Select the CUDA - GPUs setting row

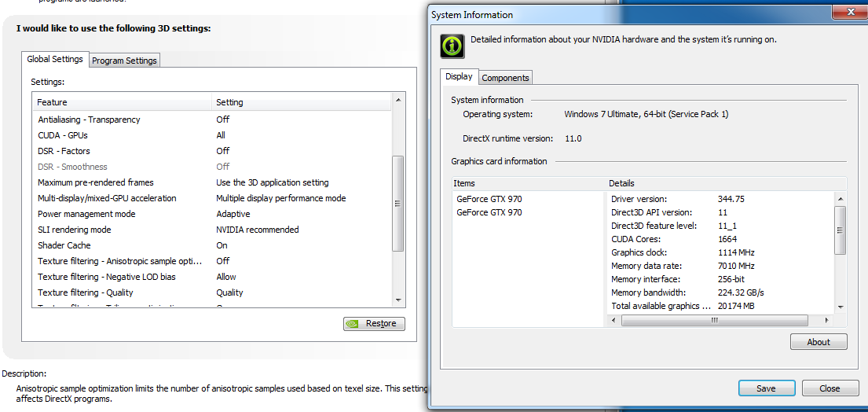click(x=211, y=135)
